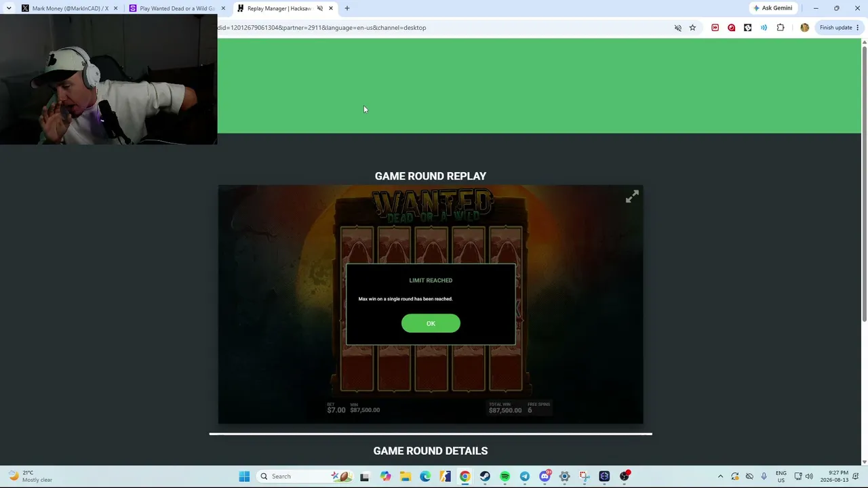This screenshot has width=868, height=488.
Task: Toggle the site sound muted icon in address bar
Action: [677, 28]
